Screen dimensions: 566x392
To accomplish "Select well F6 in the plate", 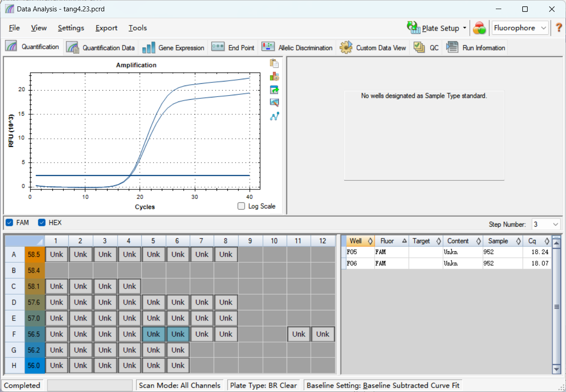I will tap(178, 334).
